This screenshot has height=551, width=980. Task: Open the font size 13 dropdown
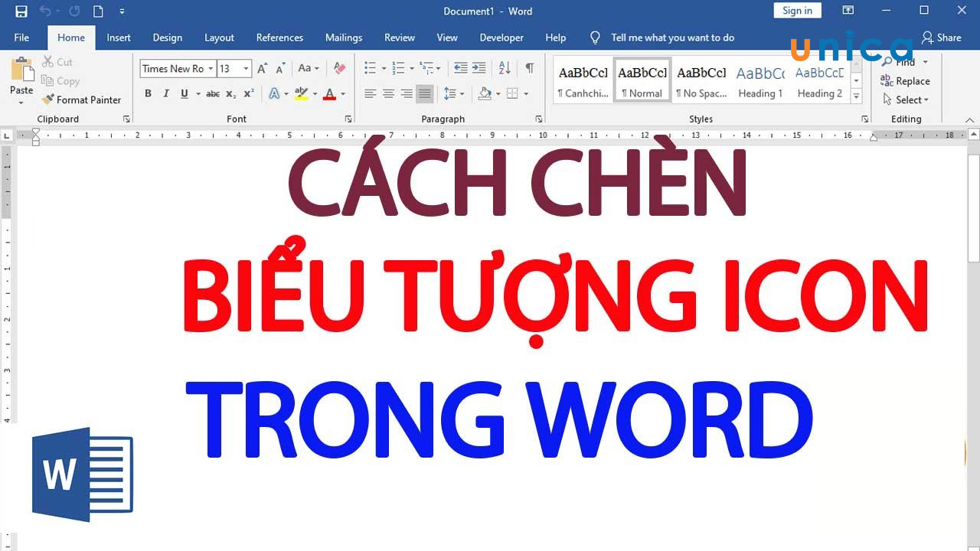tap(246, 69)
